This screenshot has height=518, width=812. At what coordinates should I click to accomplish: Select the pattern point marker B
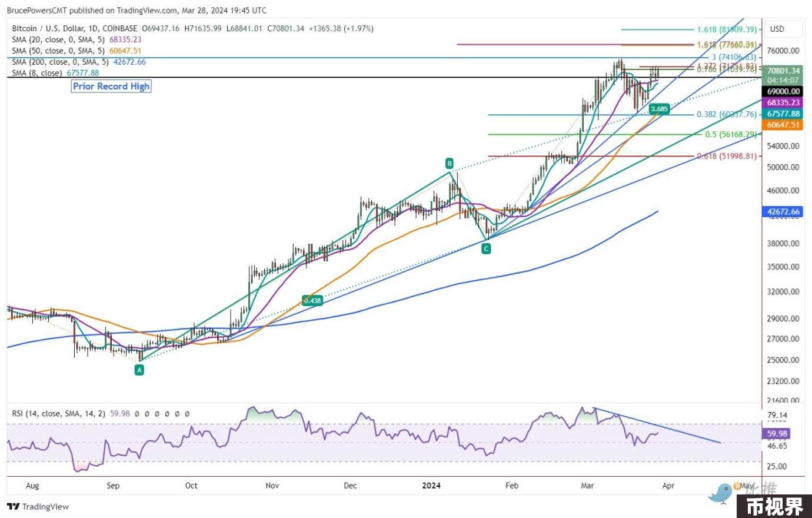(x=449, y=164)
